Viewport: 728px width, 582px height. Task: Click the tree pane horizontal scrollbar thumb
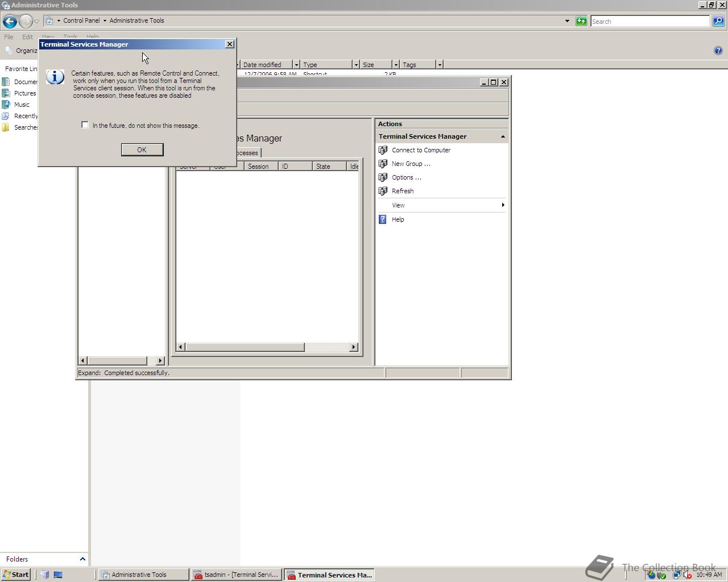point(117,361)
